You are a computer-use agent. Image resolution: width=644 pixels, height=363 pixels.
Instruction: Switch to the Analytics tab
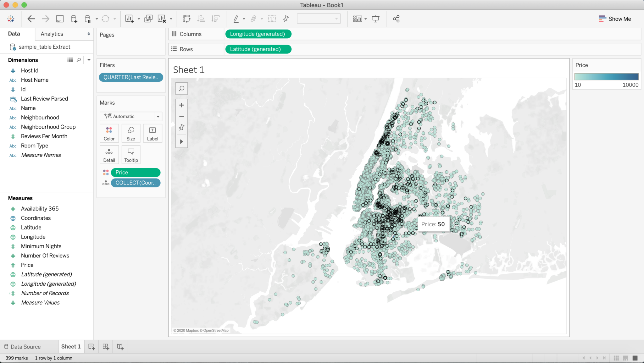[51, 34]
